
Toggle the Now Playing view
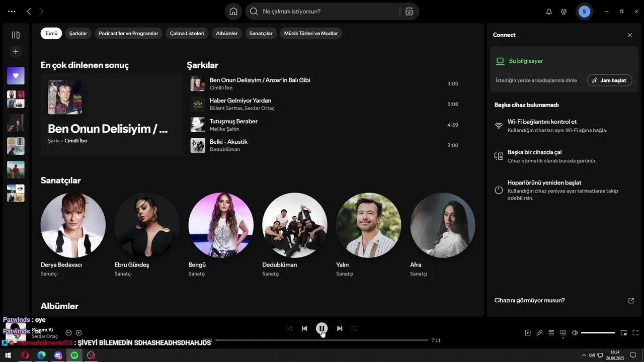[528, 333]
